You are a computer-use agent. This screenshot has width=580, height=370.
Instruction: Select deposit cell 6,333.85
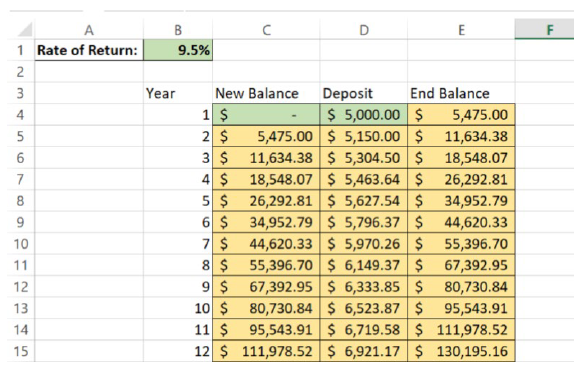click(364, 286)
